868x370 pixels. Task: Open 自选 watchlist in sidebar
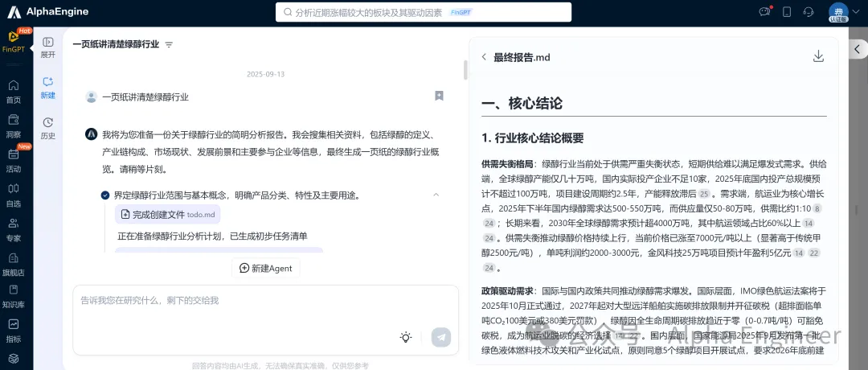click(14, 195)
